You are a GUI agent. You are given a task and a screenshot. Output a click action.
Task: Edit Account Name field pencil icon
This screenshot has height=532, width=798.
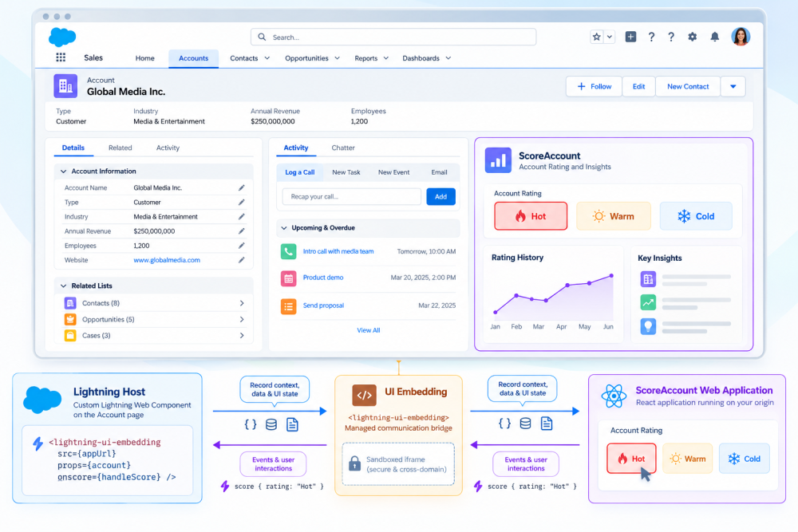click(x=241, y=187)
